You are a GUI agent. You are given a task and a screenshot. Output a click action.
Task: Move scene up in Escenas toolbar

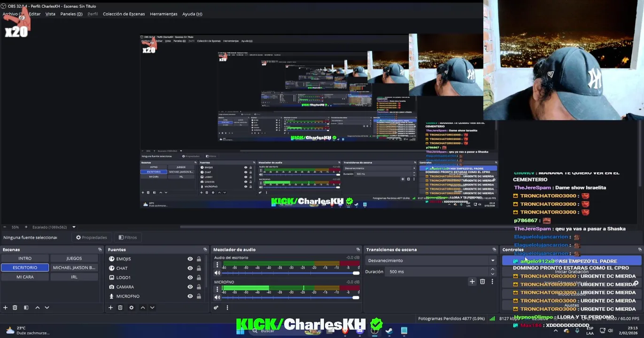pyautogui.click(x=38, y=307)
